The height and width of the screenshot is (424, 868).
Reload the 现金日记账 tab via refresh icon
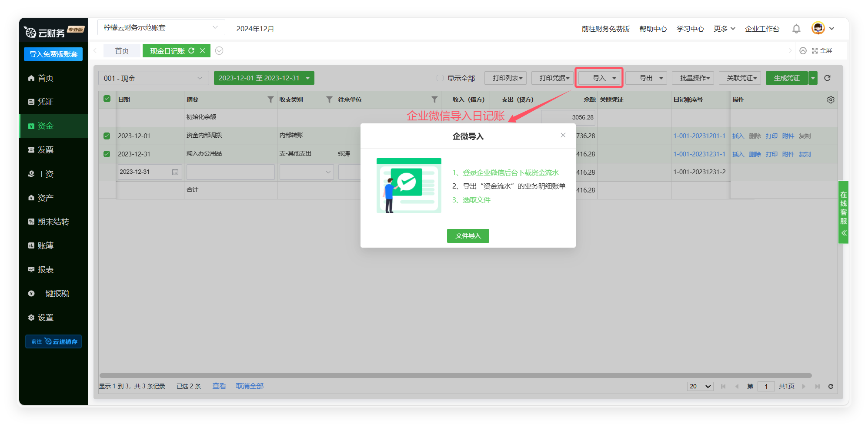pos(191,51)
